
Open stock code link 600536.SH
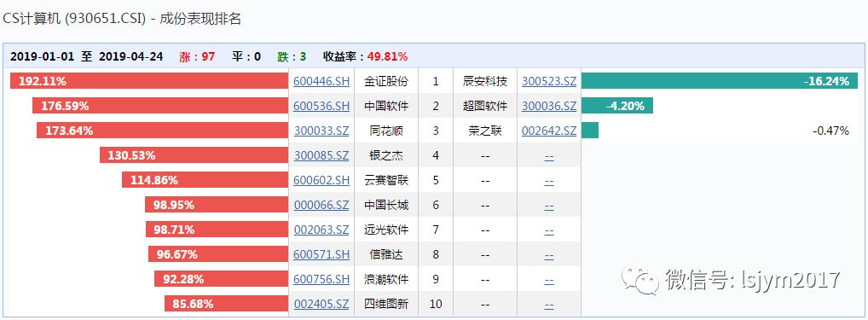click(321, 106)
